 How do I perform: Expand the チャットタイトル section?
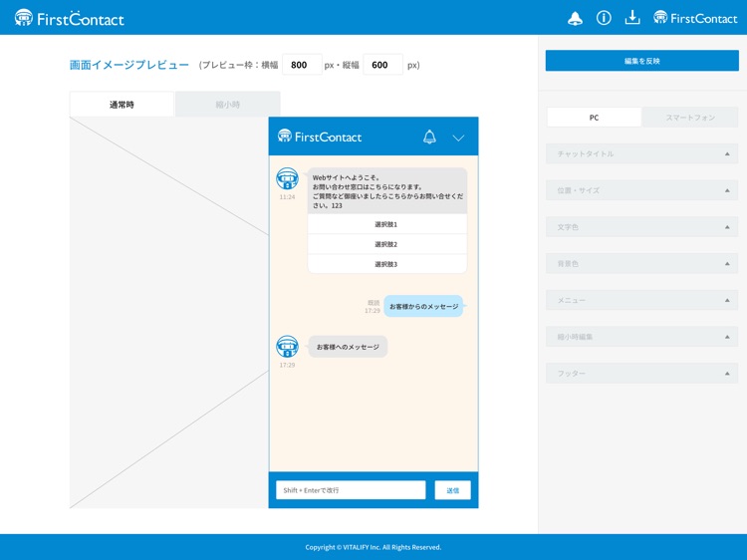[641, 153]
